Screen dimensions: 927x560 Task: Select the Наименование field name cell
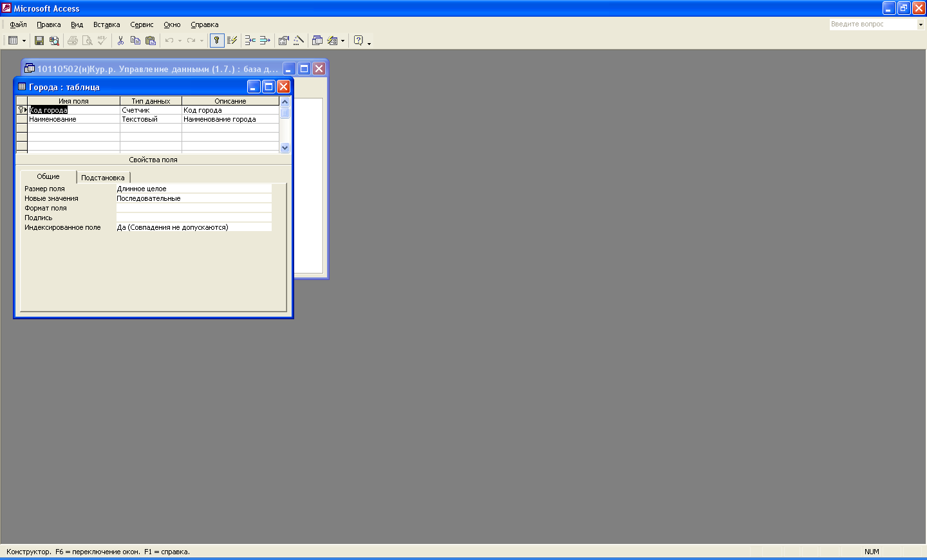[73, 119]
